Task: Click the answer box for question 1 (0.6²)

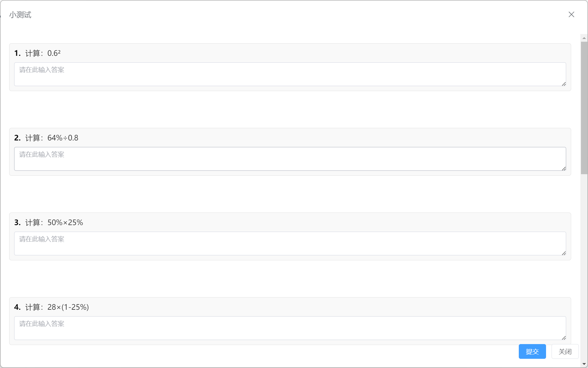Action: point(290,74)
